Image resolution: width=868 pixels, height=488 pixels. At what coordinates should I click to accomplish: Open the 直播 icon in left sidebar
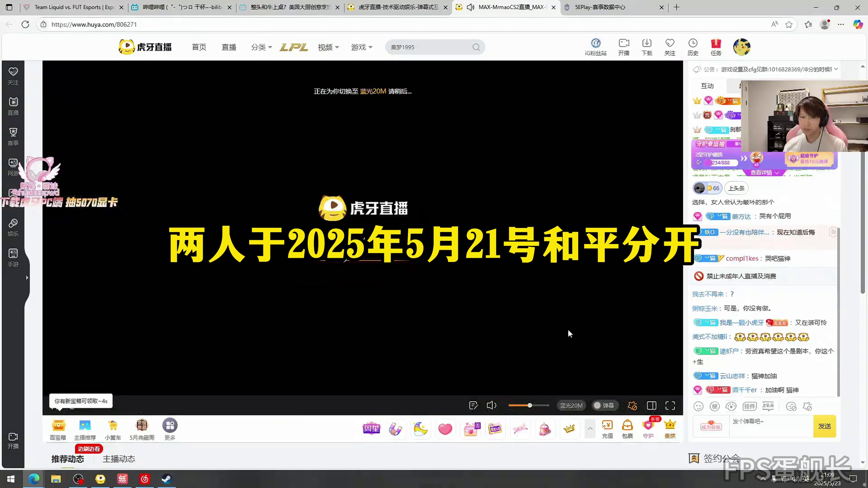coord(13,106)
